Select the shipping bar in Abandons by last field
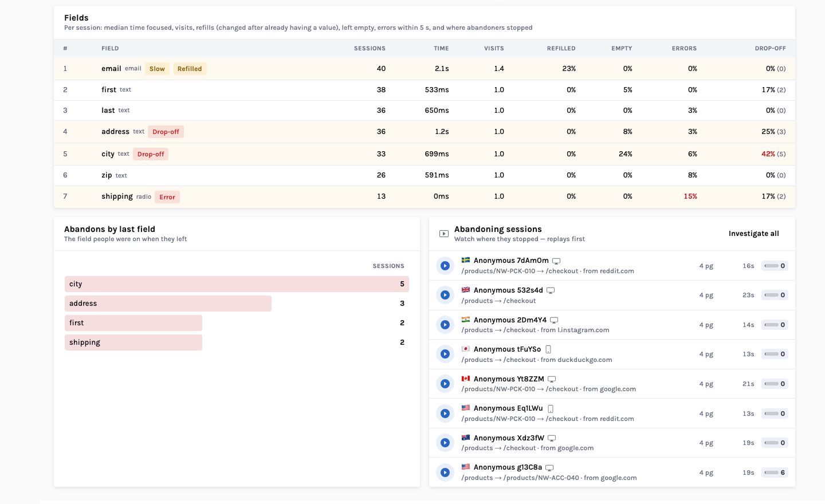 [133, 342]
